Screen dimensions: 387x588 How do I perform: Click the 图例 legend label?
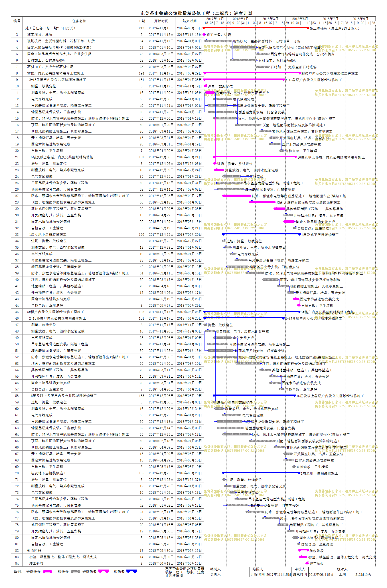tap(18, 572)
